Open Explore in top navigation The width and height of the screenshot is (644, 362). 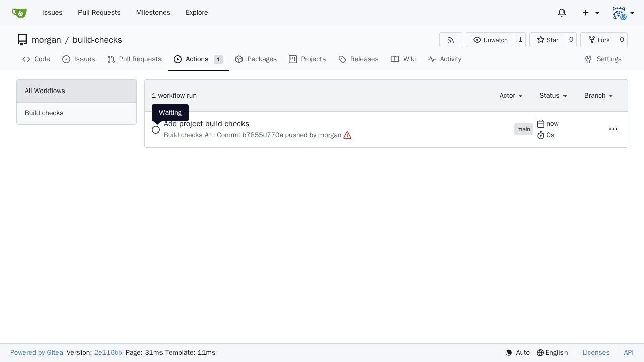197,13
